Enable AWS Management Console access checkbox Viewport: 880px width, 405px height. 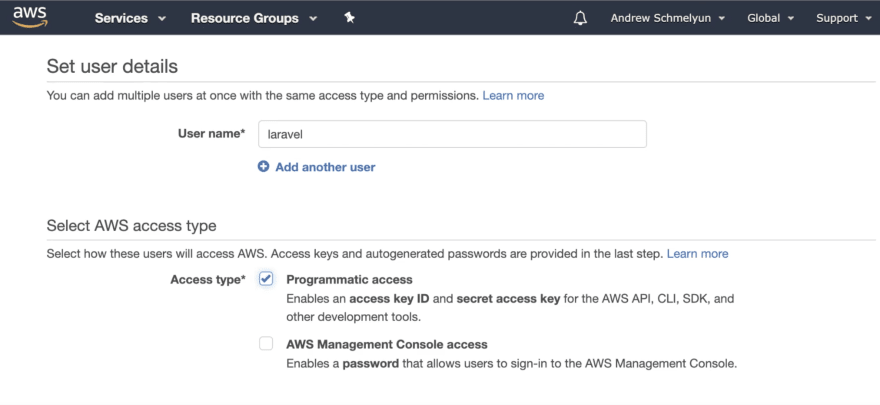[x=266, y=343]
